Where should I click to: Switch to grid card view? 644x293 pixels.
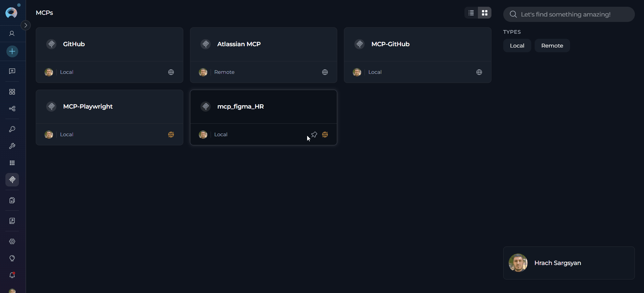point(485,13)
